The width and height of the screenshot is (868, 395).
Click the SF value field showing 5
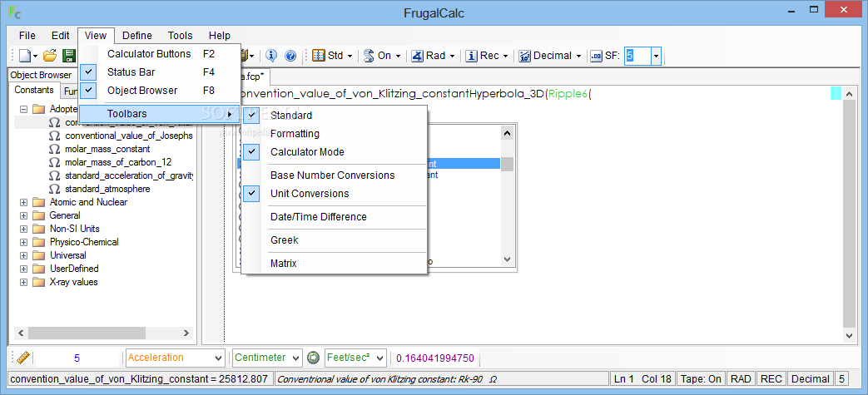637,56
